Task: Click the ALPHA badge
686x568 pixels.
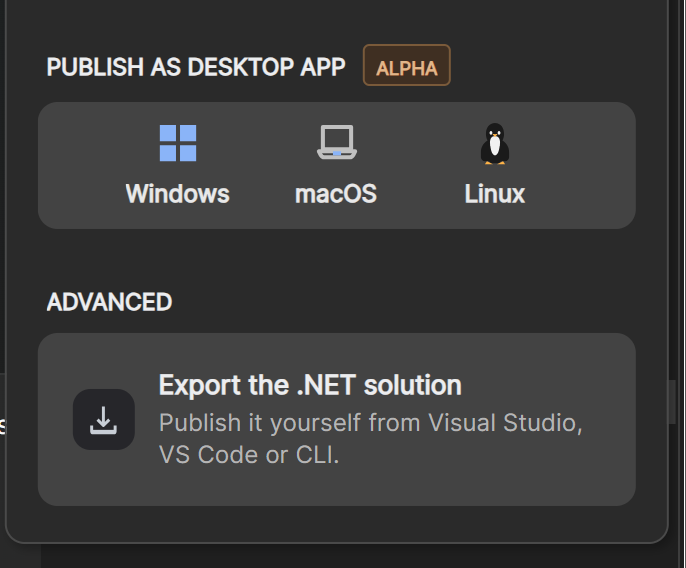Action: pos(406,65)
